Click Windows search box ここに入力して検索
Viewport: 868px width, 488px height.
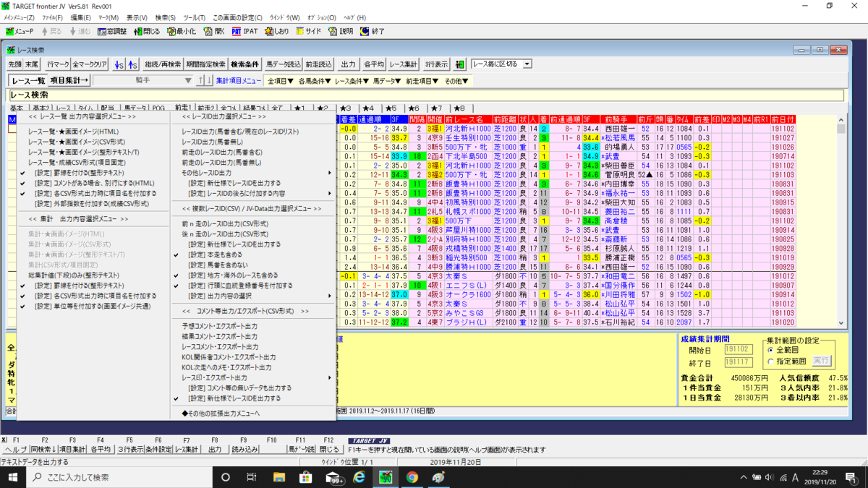(x=119, y=477)
